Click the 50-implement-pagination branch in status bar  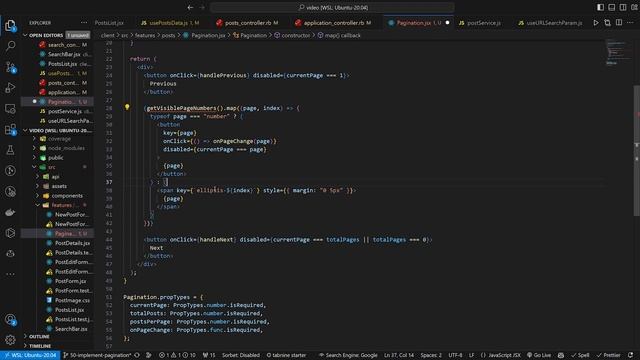98,356
